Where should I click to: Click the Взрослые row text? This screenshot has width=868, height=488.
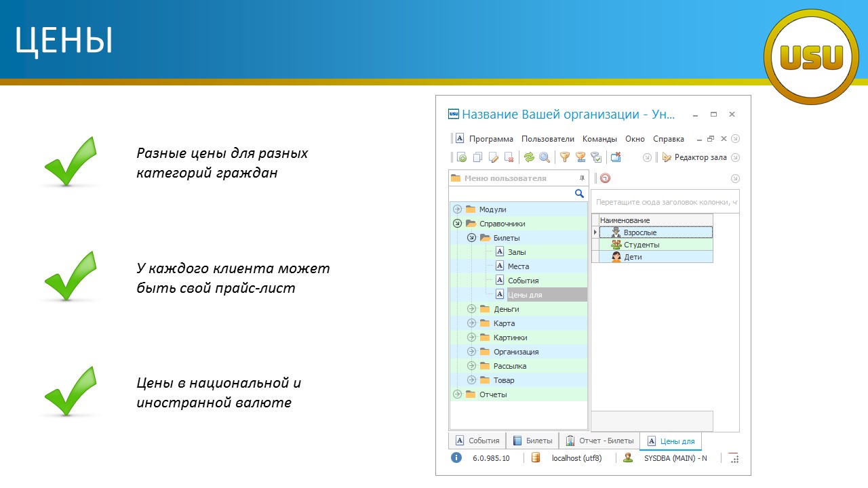(640, 232)
